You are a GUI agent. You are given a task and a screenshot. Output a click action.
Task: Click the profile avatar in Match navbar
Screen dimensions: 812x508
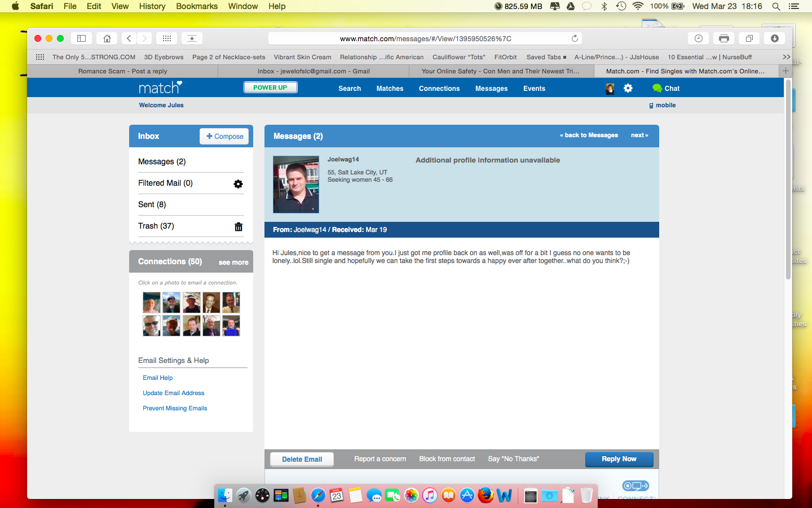(610, 89)
